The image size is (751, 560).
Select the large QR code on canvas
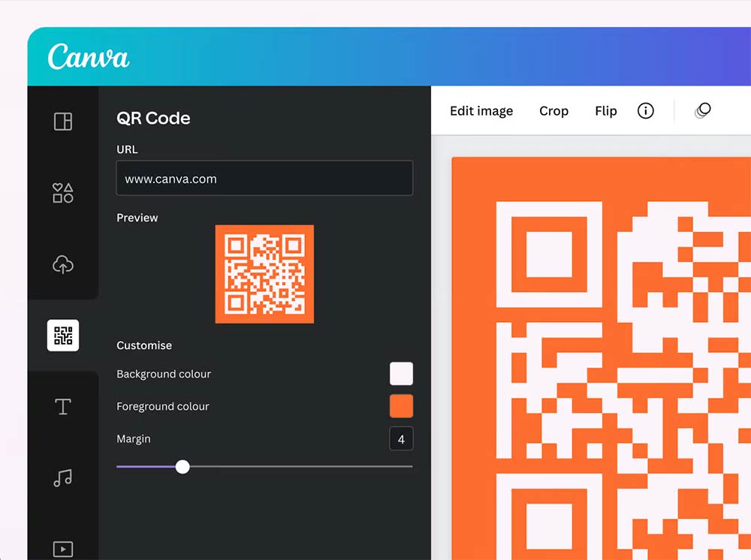pos(601,358)
